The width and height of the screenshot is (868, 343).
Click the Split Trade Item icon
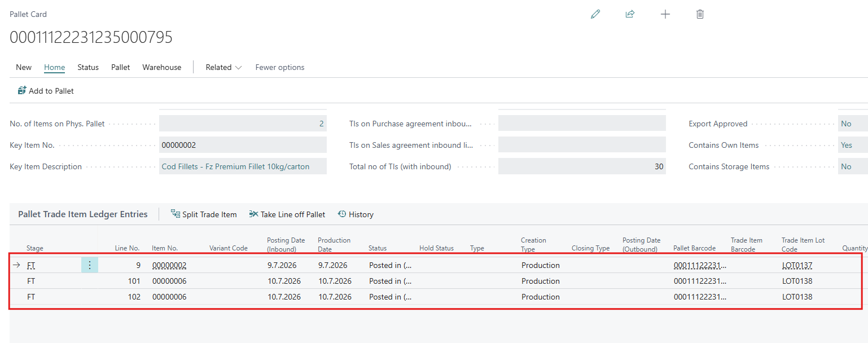pyautogui.click(x=175, y=214)
